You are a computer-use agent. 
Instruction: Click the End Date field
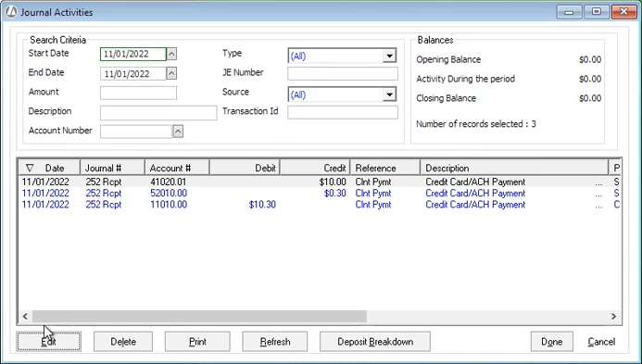point(133,74)
